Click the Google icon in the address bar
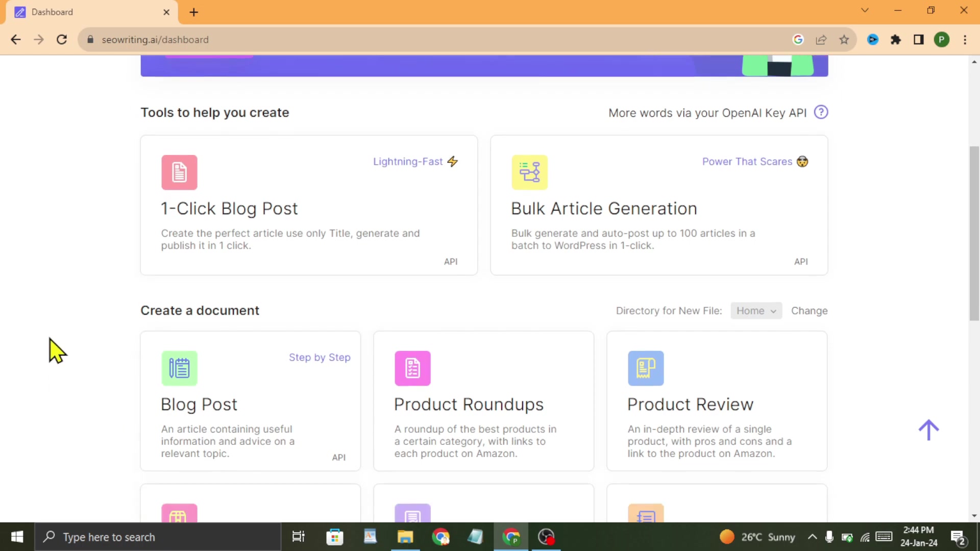This screenshot has height=551, width=980. click(x=798, y=40)
